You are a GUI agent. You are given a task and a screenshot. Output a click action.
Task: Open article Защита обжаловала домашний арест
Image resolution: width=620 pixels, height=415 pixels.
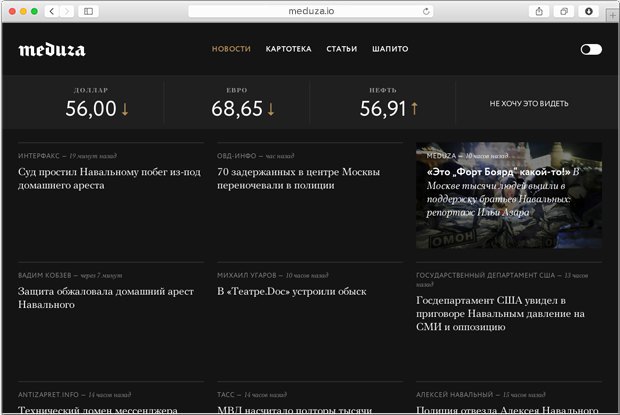pos(106,298)
